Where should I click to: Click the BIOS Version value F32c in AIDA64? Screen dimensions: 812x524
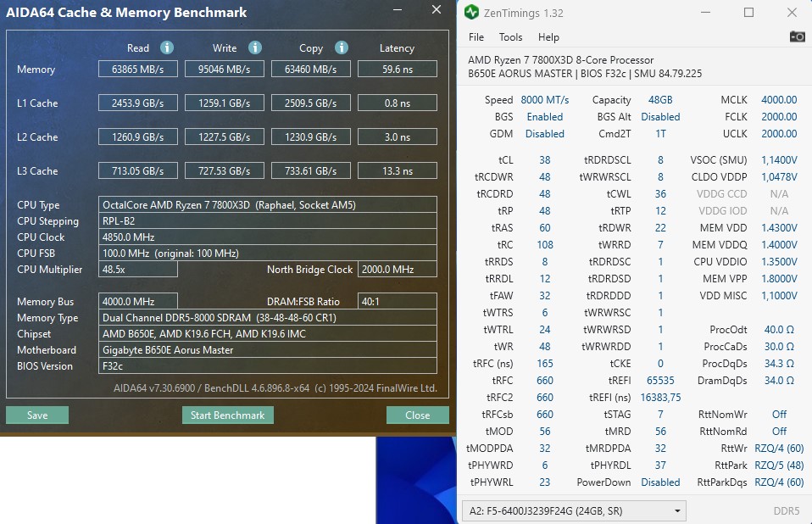coord(268,365)
